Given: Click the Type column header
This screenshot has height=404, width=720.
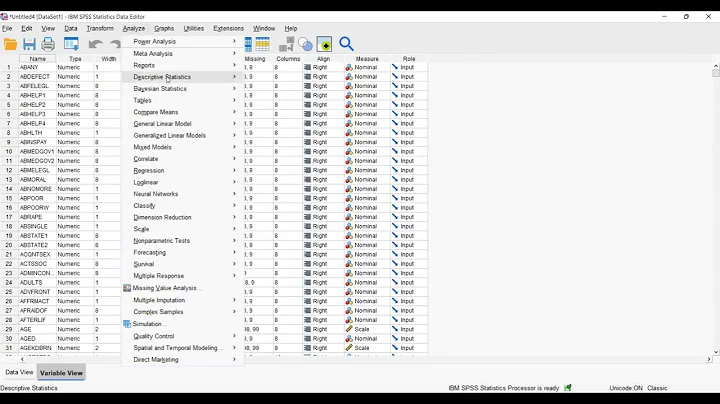Looking at the screenshot, I should click(x=75, y=59).
